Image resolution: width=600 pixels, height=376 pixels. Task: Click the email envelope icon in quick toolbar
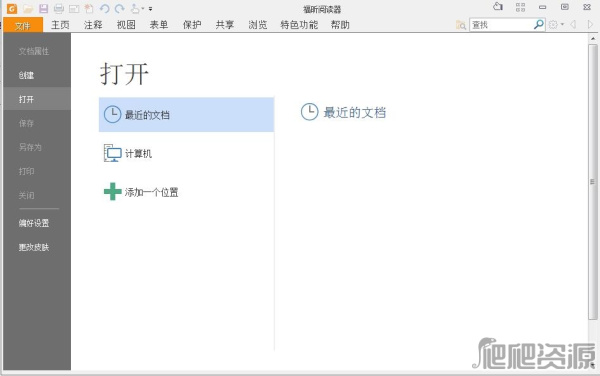[74, 8]
